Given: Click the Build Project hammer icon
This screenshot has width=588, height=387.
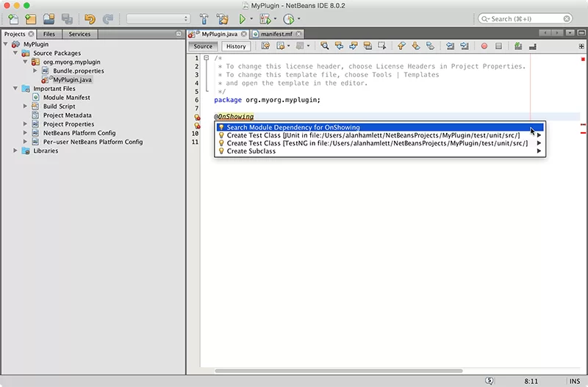Looking at the screenshot, I should (x=204, y=19).
